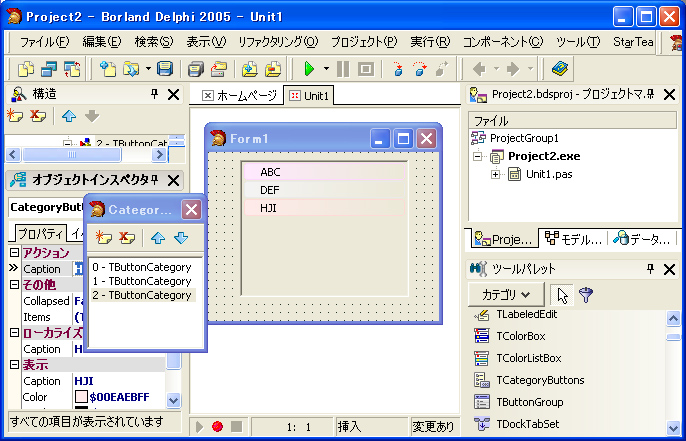
Task: Open the Open Project dropdown arrow
Action: (148, 69)
